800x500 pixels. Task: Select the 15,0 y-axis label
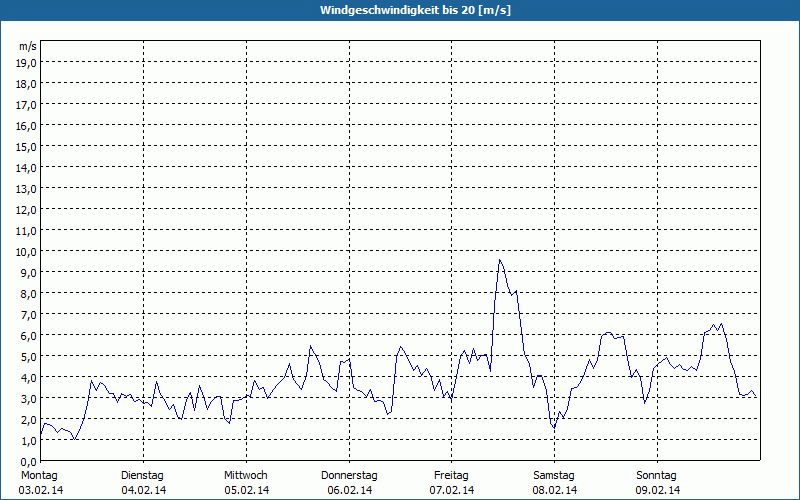click(x=27, y=147)
